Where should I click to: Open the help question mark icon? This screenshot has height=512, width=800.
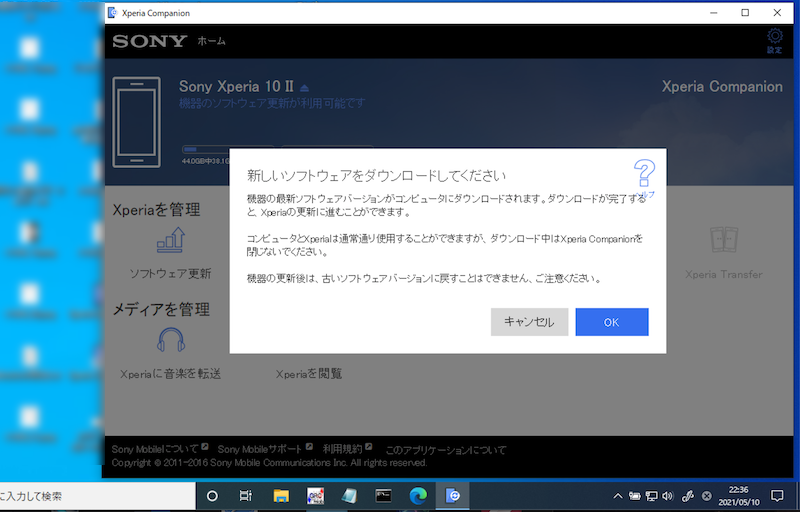click(644, 174)
